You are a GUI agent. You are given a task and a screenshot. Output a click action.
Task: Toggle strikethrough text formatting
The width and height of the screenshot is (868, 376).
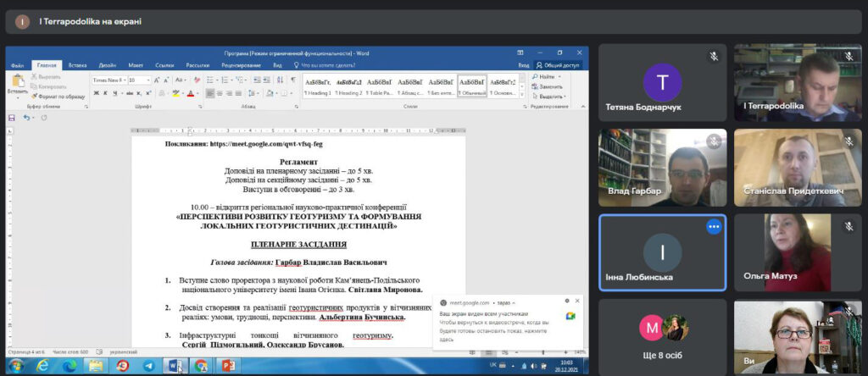129,93
